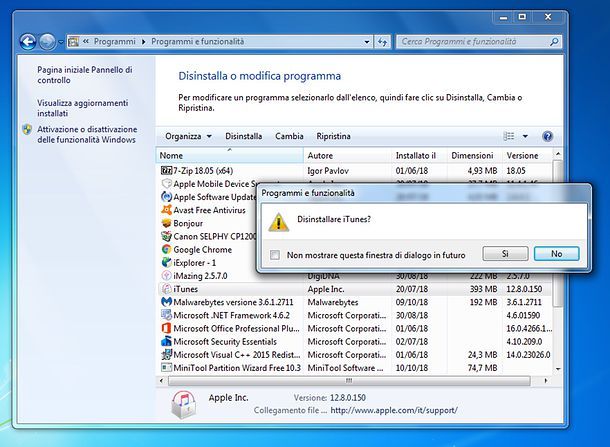Image resolution: width=610 pixels, height=447 pixels.
Task: Sort by Versione column header
Action: tap(527, 155)
